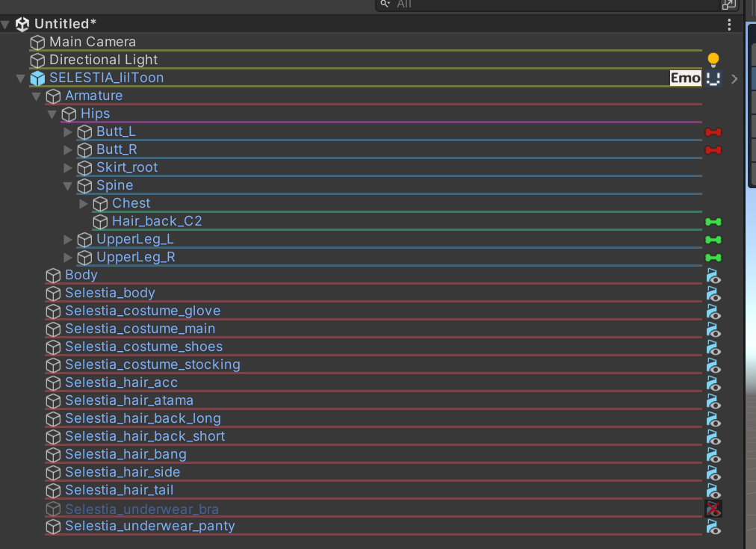
Task: Collapse the Hips node
Action: (52, 114)
